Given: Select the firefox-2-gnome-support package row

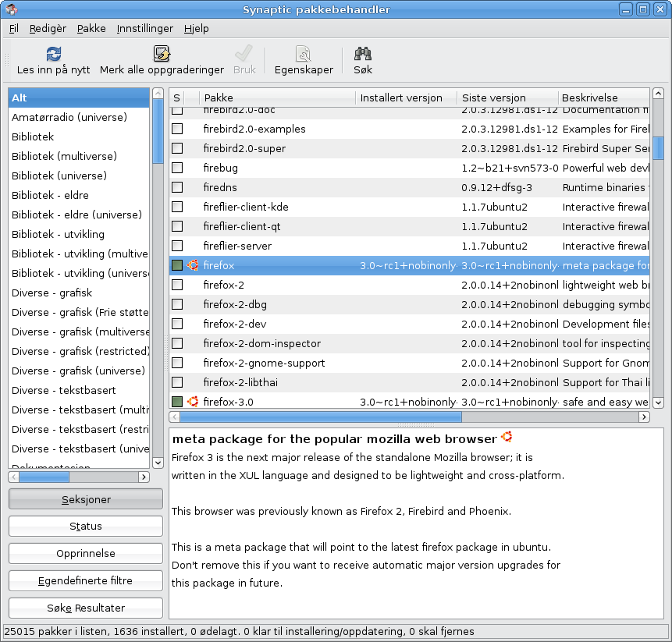Looking at the screenshot, I should (409, 363).
